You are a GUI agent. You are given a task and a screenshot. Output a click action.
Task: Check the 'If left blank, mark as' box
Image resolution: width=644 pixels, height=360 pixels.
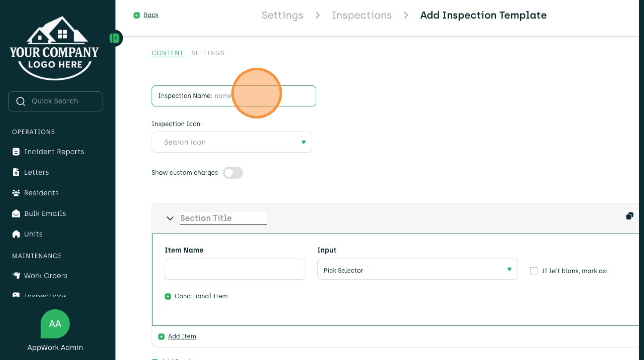coord(534,271)
